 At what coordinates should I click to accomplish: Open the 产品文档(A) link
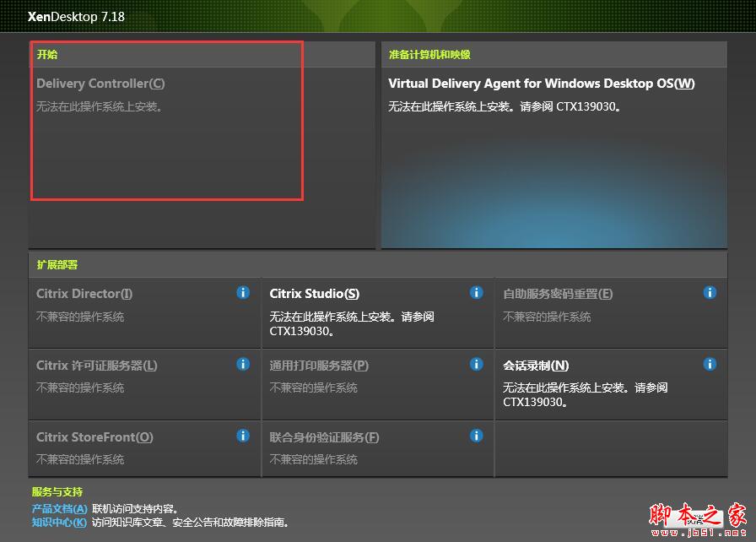pos(60,509)
